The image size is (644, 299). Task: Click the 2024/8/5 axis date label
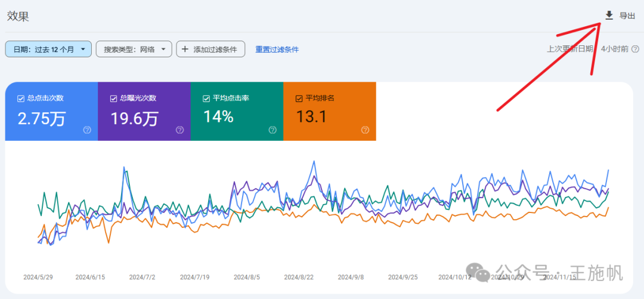pyautogui.click(x=247, y=277)
